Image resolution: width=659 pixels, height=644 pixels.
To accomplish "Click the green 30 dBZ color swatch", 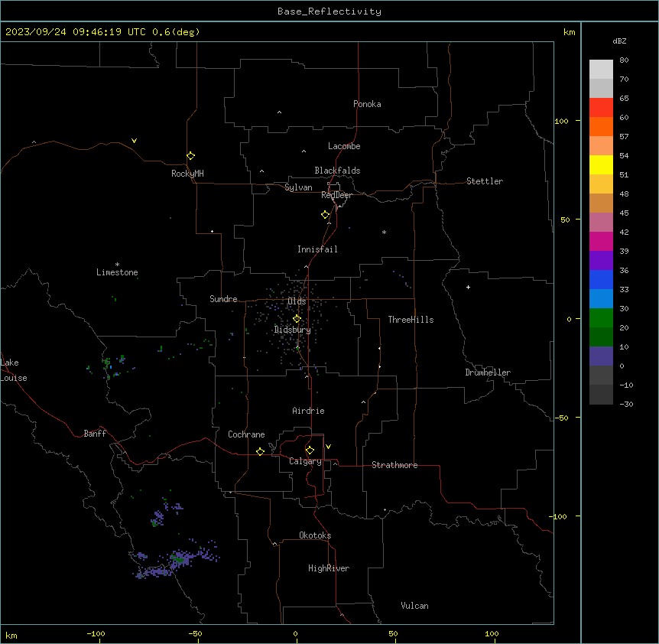I will (x=601, y=318).
